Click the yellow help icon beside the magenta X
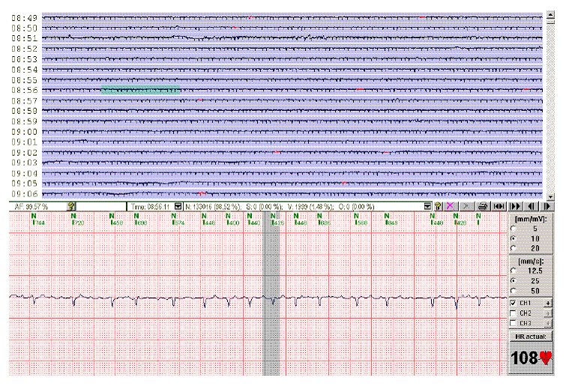 438,205
